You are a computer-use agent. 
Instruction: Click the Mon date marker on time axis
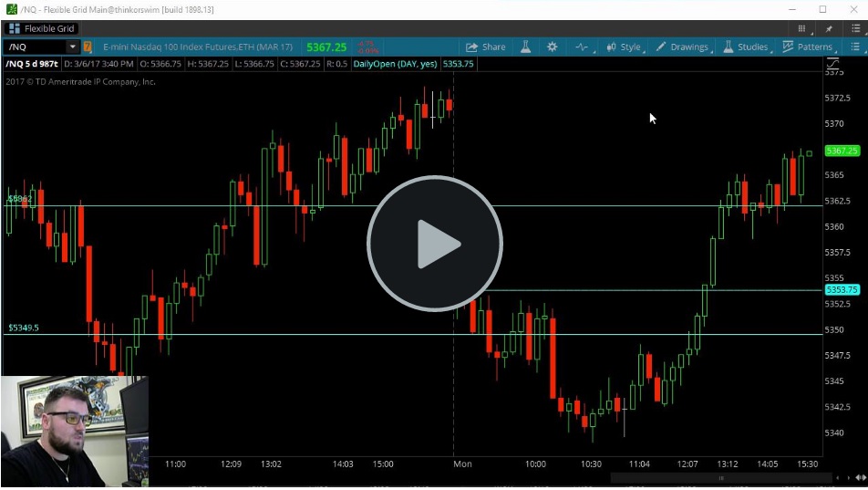462,464
